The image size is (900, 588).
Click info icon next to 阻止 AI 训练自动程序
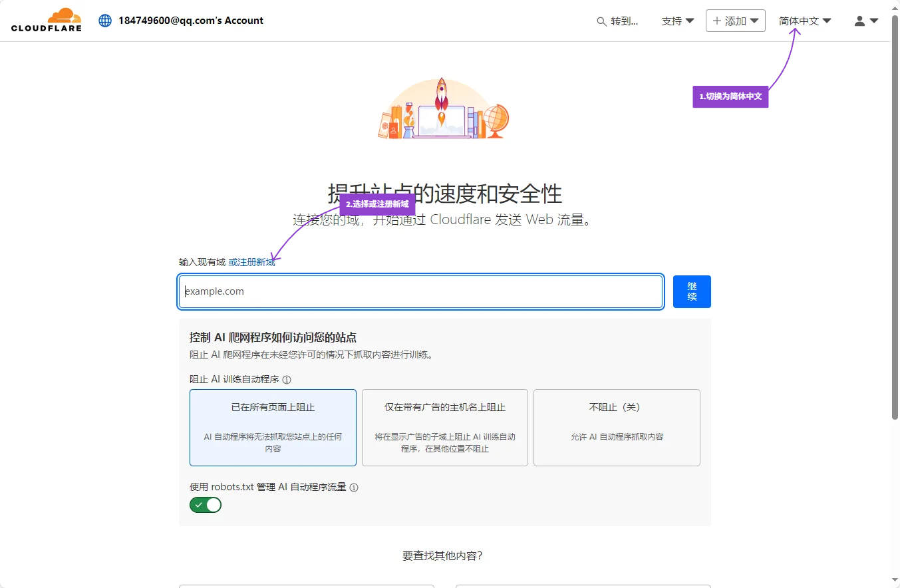[x=287, y=380]
